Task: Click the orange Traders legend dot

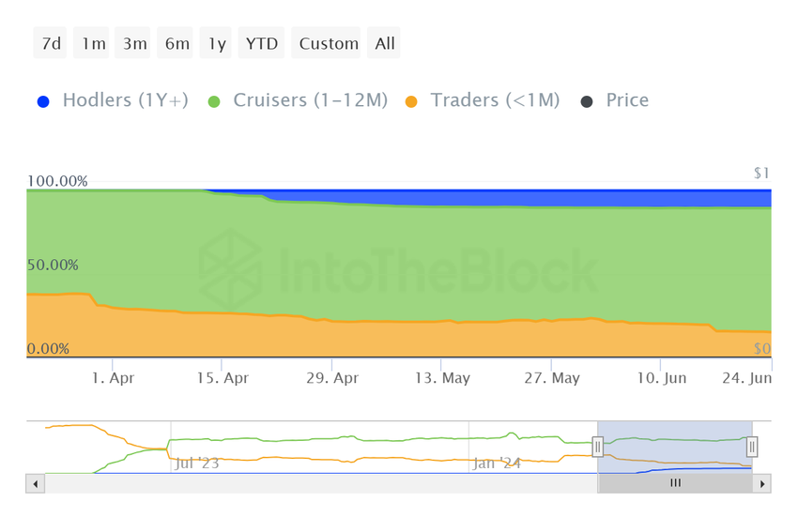Action: 411,101
